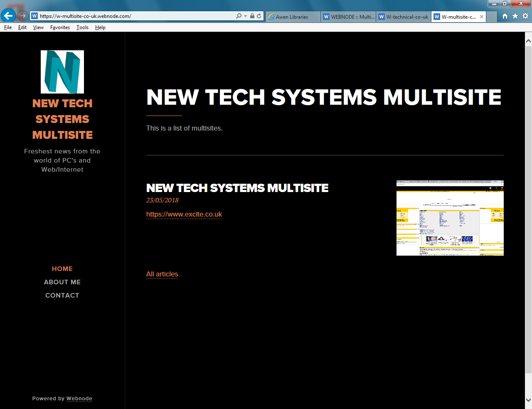Open the Tools gear icon
The width and height of the screenshot is (532, 409).
coord(525,16)
